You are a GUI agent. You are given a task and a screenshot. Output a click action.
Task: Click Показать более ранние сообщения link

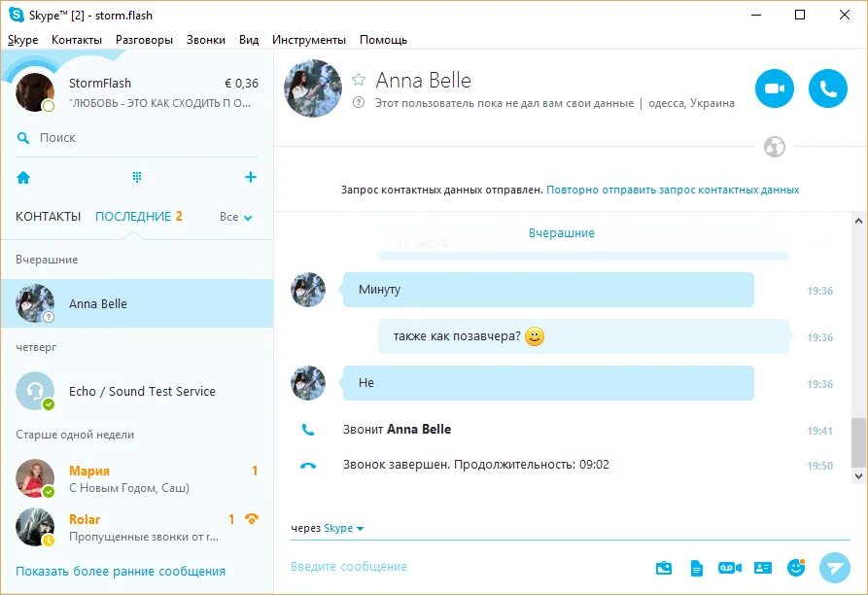pos(121,572)
